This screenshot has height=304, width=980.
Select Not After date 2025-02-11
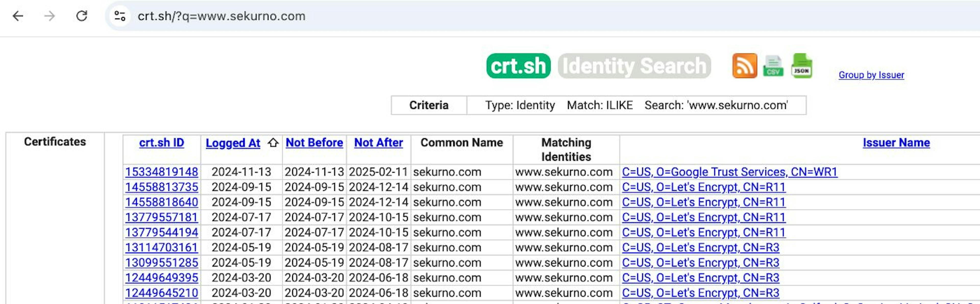point(378,172)
